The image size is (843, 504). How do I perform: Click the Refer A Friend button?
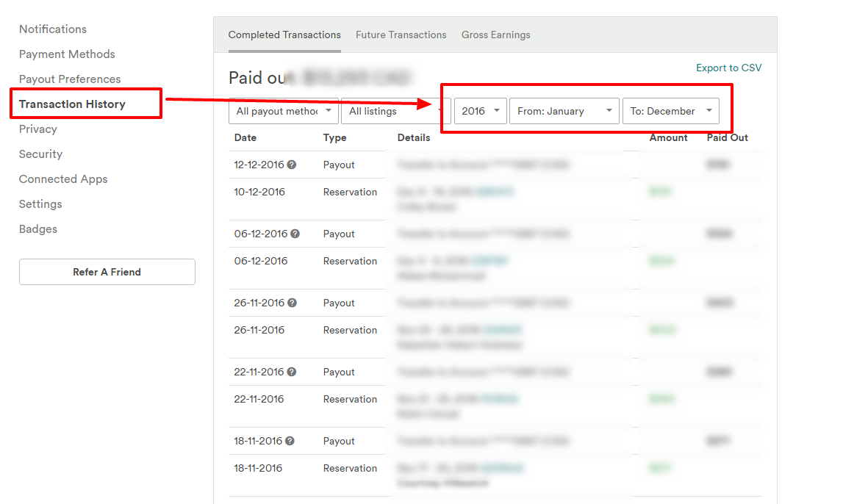click(x=107, y=272)
